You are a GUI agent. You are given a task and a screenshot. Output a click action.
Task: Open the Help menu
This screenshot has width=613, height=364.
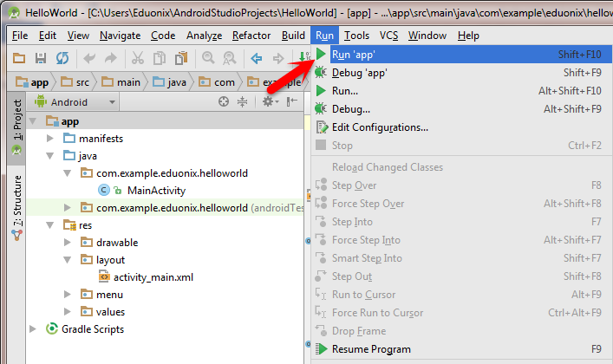[x=468, y=36]
